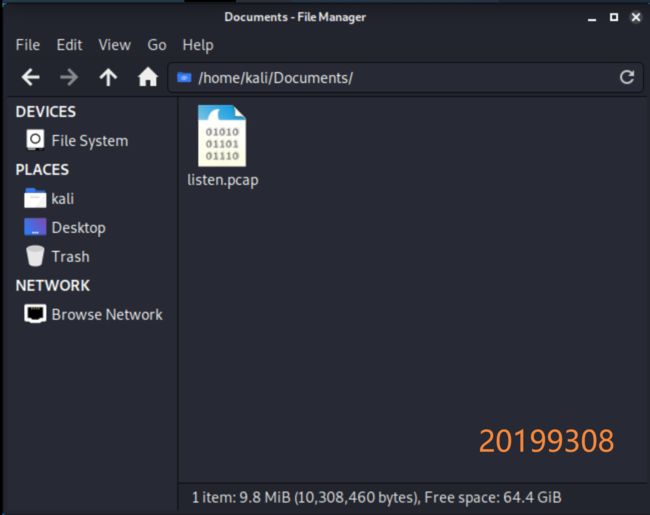The image size is (650, 515).
Task: Click the /home/kali/Documents/ path field
Action: point(405,78)
